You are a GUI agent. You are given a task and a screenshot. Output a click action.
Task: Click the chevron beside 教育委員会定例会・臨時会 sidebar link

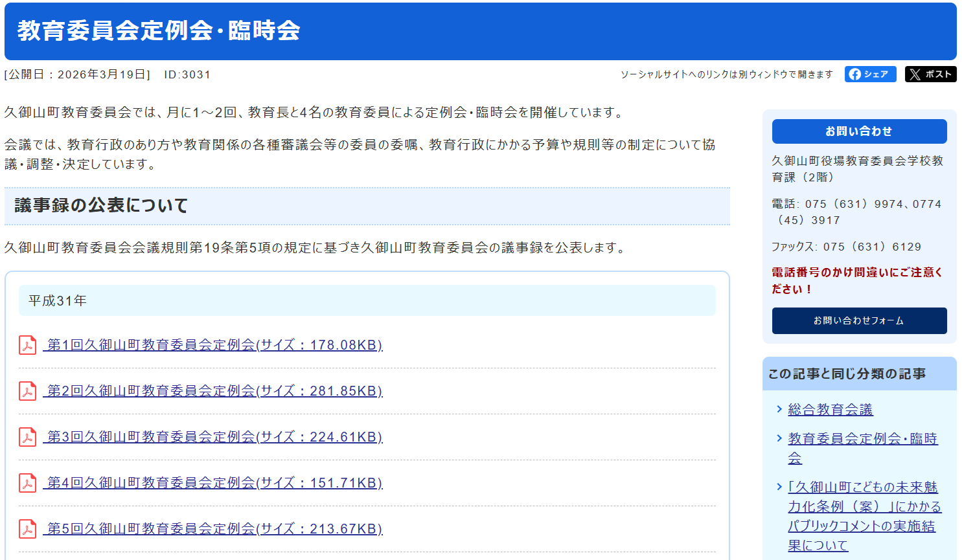coord(779,438)
